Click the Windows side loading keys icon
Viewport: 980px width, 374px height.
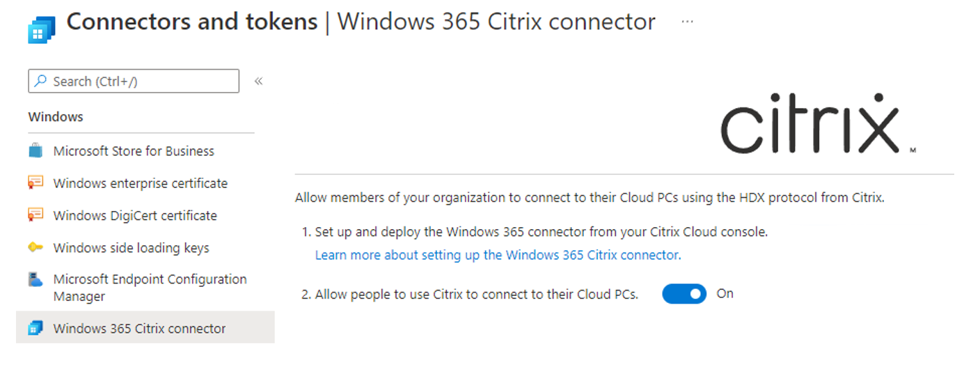[35, 248]
